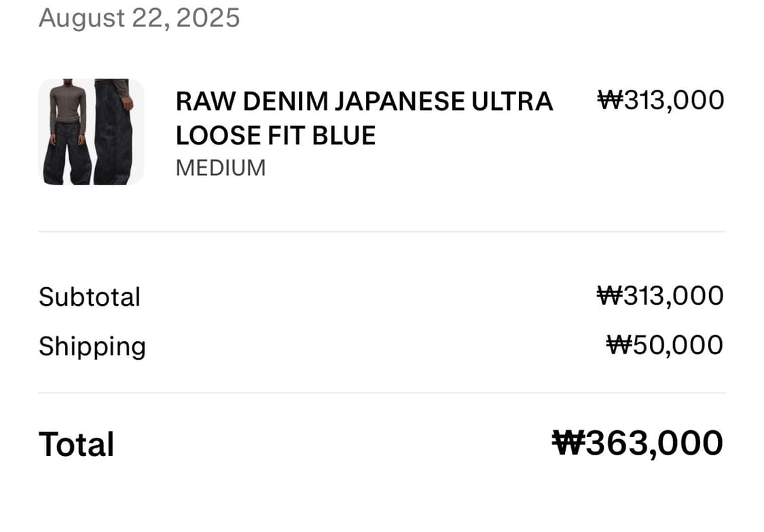Image resolution: width=764 pixels, height=532 pixels.
Task: Click the Subtotal label
Action: (90, 297)
